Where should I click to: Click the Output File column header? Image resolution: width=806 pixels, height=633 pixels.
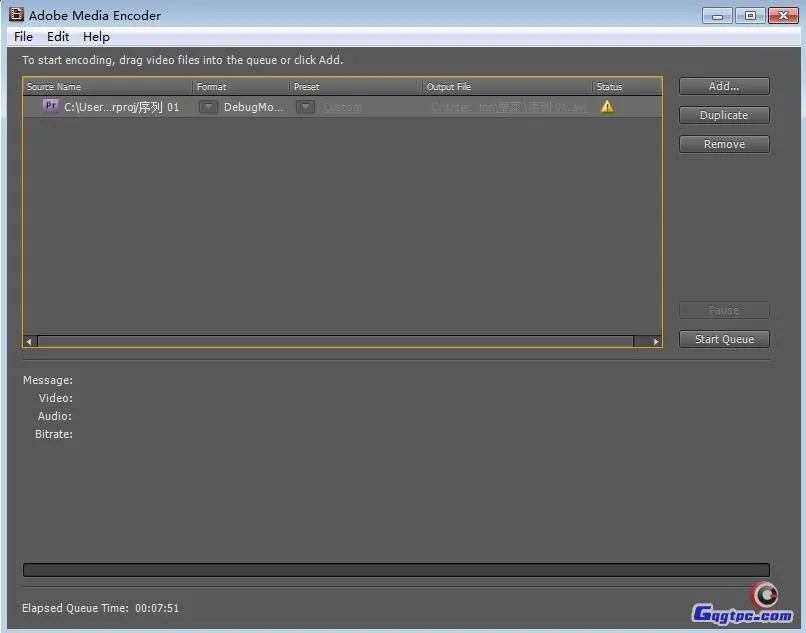pyautogui.click(x=507, y=86)
